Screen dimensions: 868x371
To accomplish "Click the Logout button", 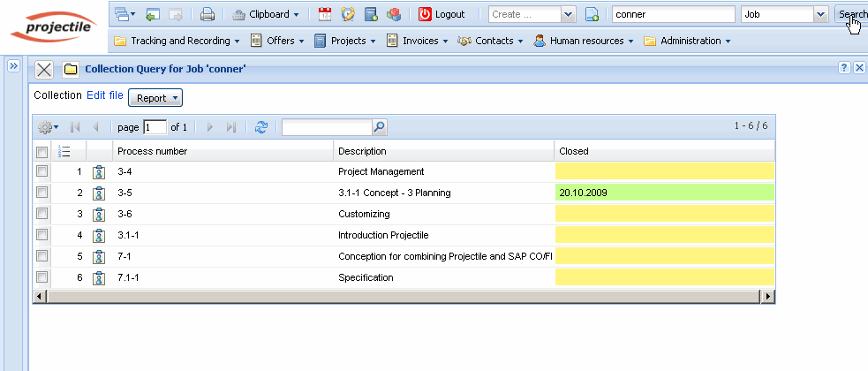I will click(442, 14).
